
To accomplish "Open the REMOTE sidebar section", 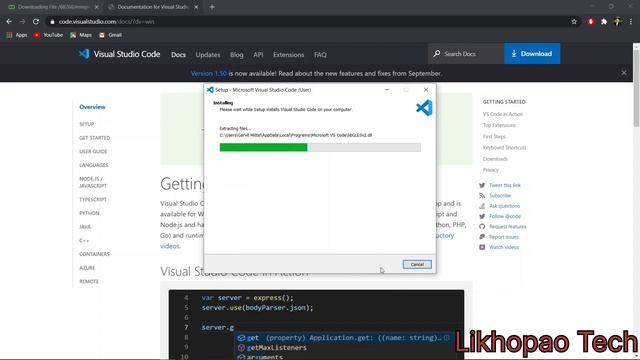I will (x=89, y=282).
